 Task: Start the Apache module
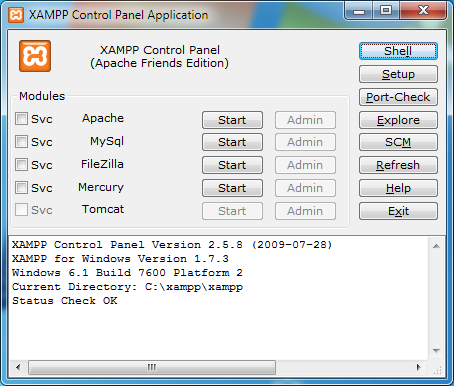pos(232,120)
